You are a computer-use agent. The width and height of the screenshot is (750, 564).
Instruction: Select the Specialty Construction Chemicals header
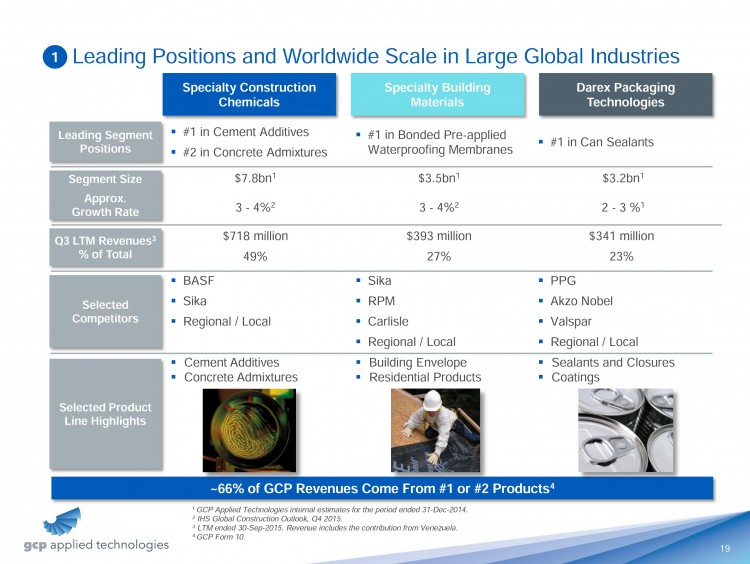(x=249, y=95)
